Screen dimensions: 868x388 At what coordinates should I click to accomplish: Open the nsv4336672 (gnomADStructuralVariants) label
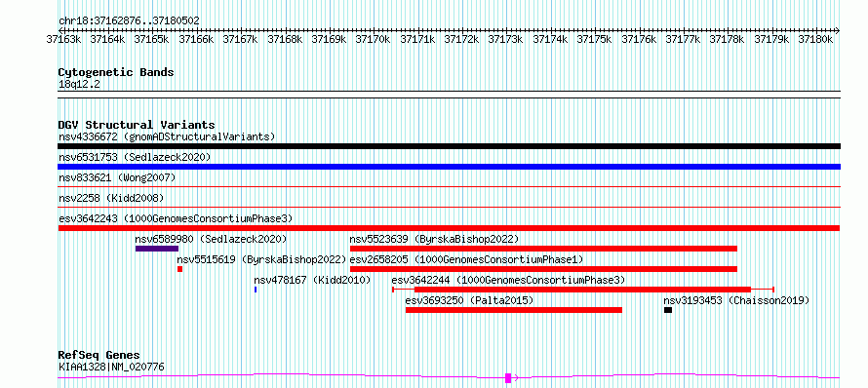click(x=167, y=136)
